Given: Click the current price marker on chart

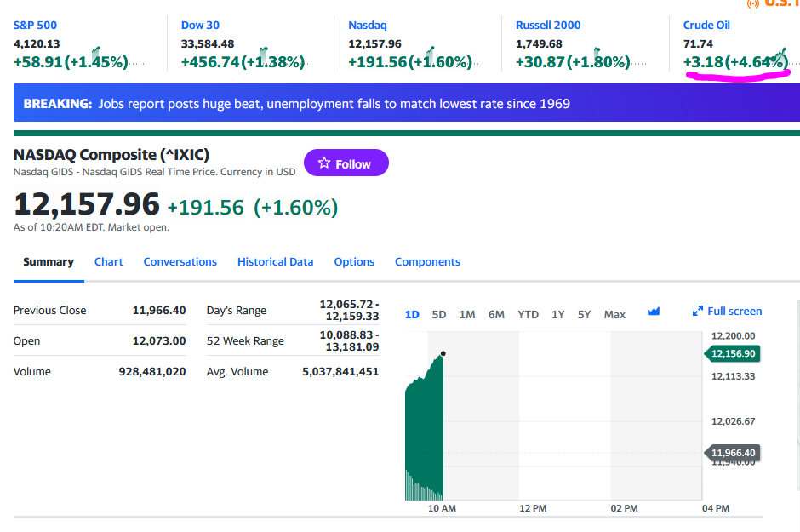Looking at the screenshot, I should coord(443,353).
